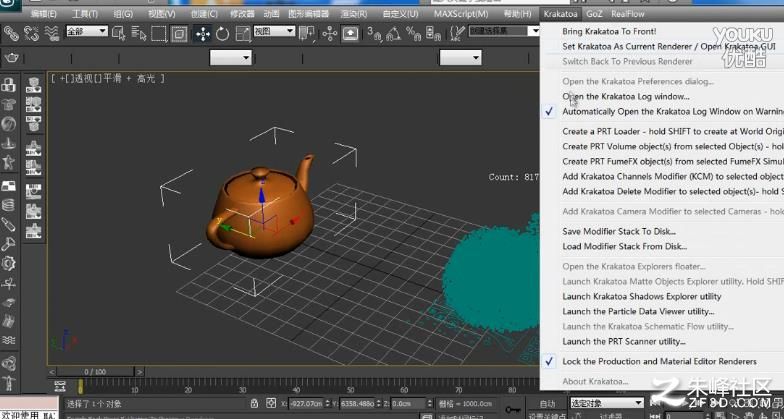Toggle Absolute/Offset transform type-in icon
Image resolution: width=784 pixels, height=419 pixels.
coord(271,403)
